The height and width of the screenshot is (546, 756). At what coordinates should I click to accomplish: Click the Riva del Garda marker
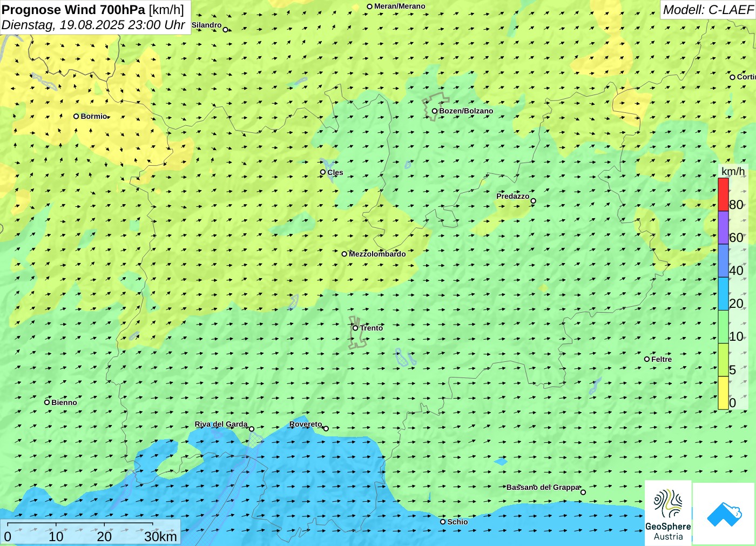[252, 429]
